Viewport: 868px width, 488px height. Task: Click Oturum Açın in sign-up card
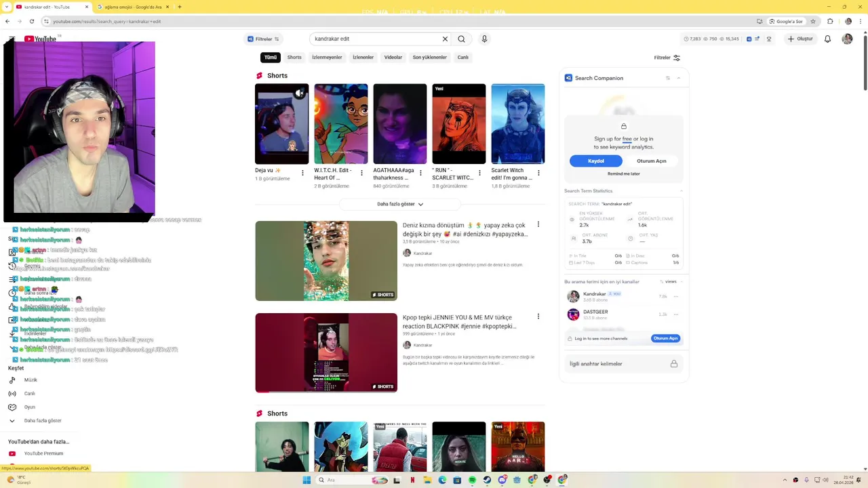652,161
